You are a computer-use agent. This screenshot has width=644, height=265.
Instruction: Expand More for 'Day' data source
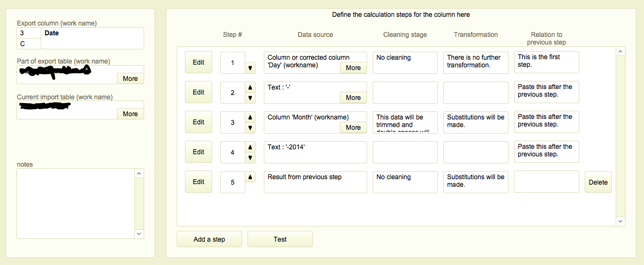coord(353,68)
